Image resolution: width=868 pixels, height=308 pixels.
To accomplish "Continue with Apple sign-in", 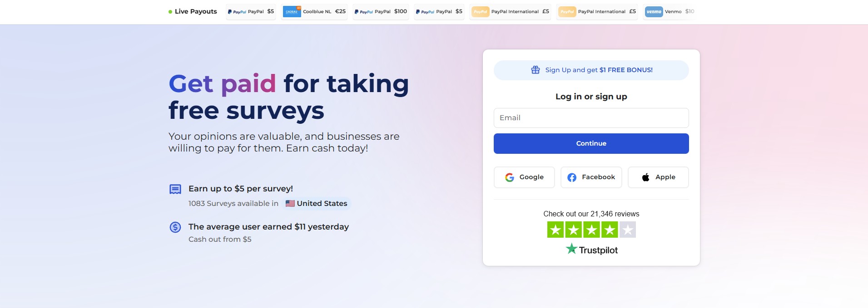I will click(x=658, y=177).
